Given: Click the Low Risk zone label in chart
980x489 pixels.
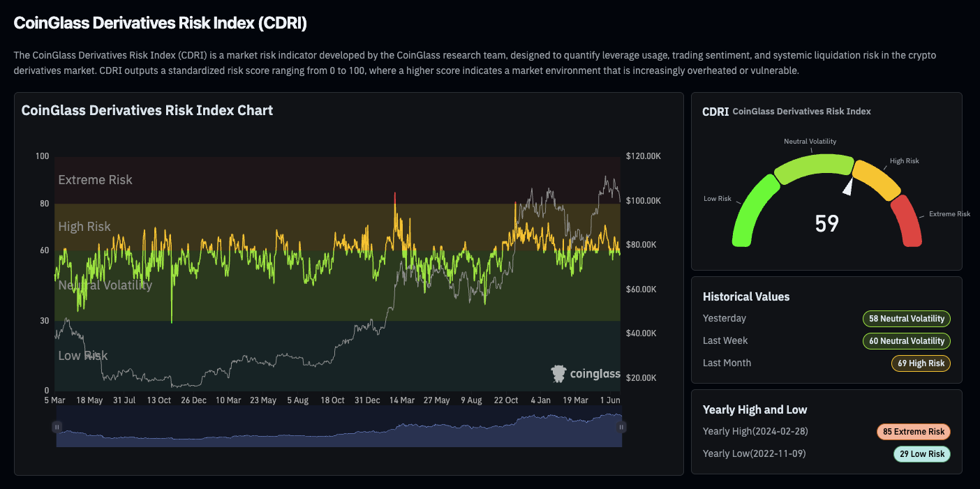Looking at the screenshot, I should [x=82, y=356].
